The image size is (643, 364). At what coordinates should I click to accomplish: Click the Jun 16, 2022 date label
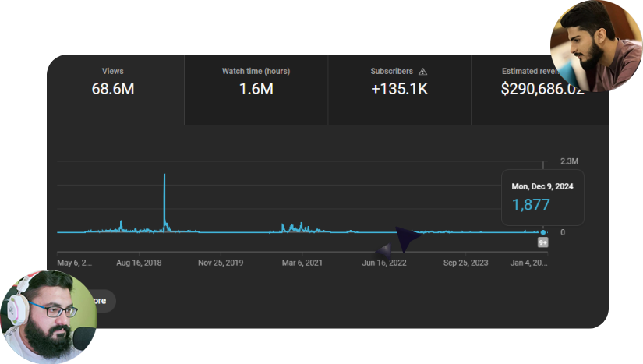(384, 263)
